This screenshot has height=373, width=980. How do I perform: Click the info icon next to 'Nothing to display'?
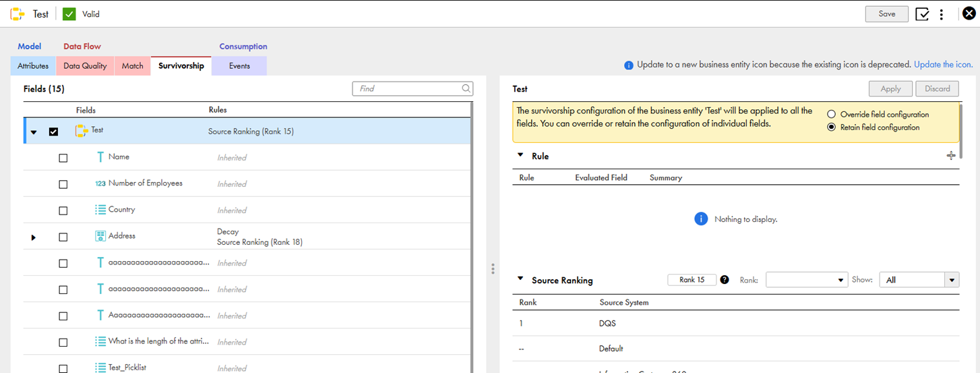coord(701,219)
